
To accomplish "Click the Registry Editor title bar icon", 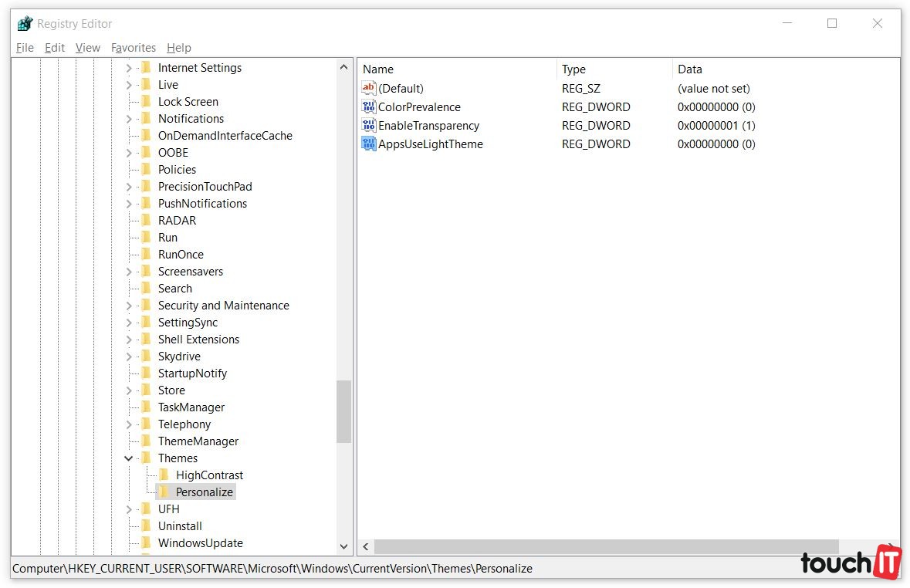I will [25, 24].
